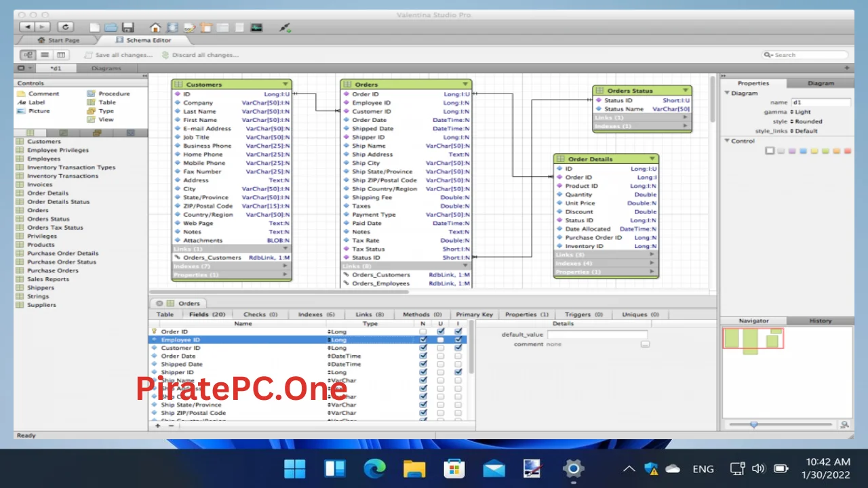The width and height of the screenshot is (868, 488).
Task: Click the navigator zoom magnifier icon
Action: [x=845, y=425]
